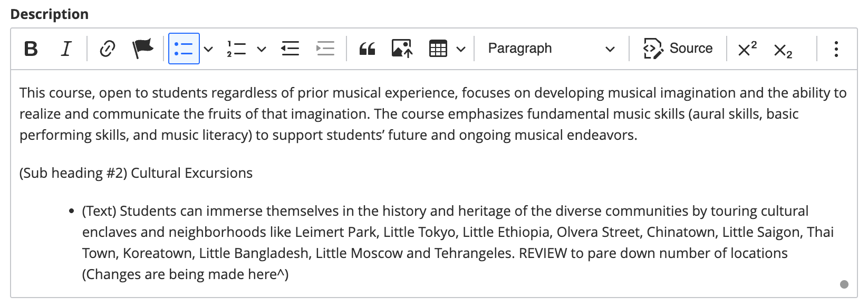Viewport: 868px width, 306px height.
Task: Apply superscript formatting
Action: pos(747,49)
